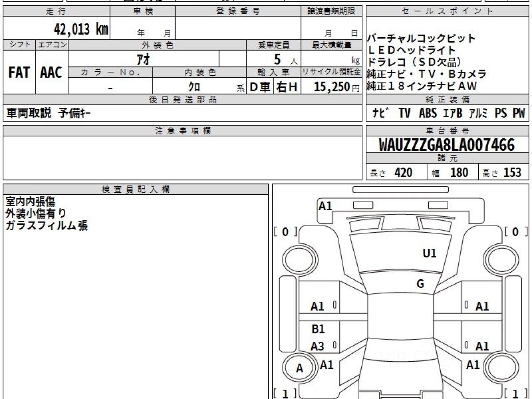Click the G mark on the windshield
This screenshot has height=399, width=532.
[420, 284]
